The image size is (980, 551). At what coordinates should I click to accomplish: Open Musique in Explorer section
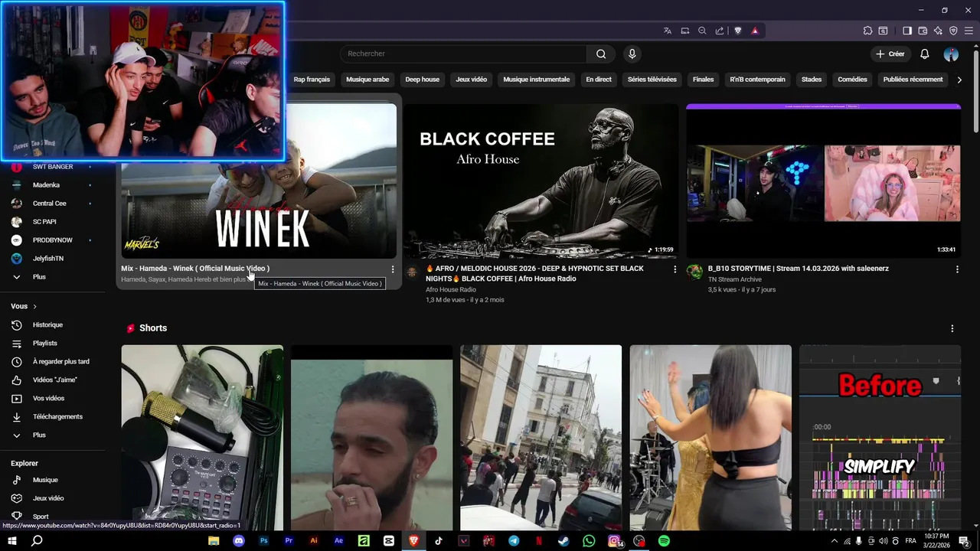[x=45, y=480]
